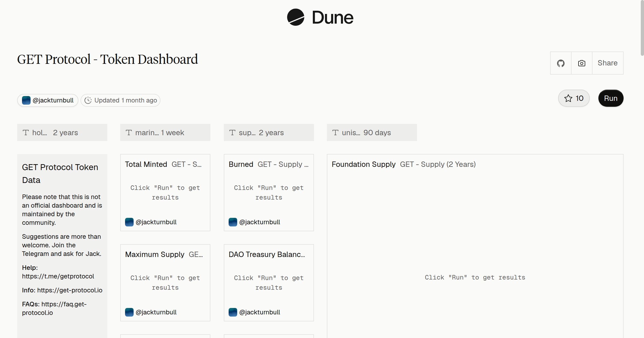The image size is (644, 338).
Task: Click avatar icon in Burned card
Action: point(233,222)
